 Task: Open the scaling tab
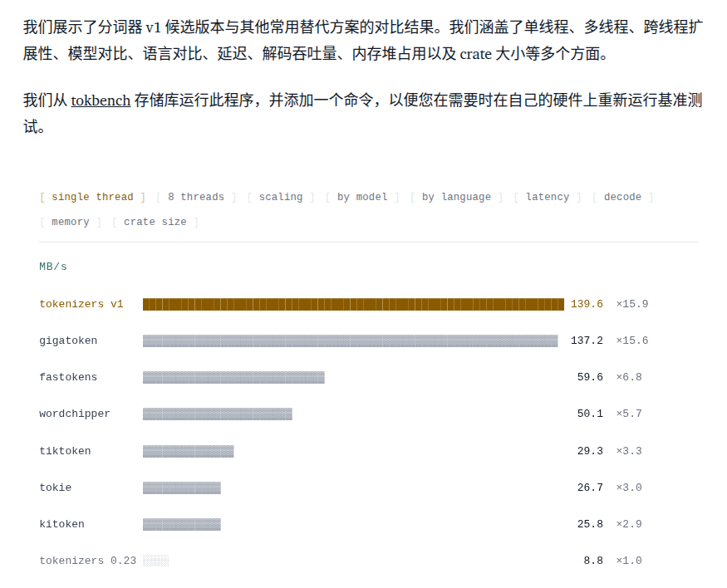click(281, 197)
